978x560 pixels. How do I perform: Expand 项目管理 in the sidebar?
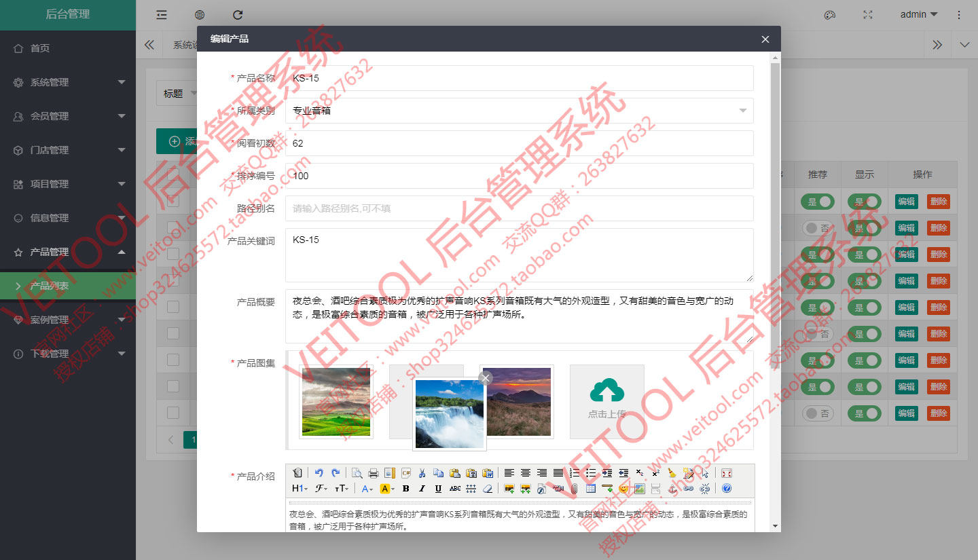click(x=68, y=184)
